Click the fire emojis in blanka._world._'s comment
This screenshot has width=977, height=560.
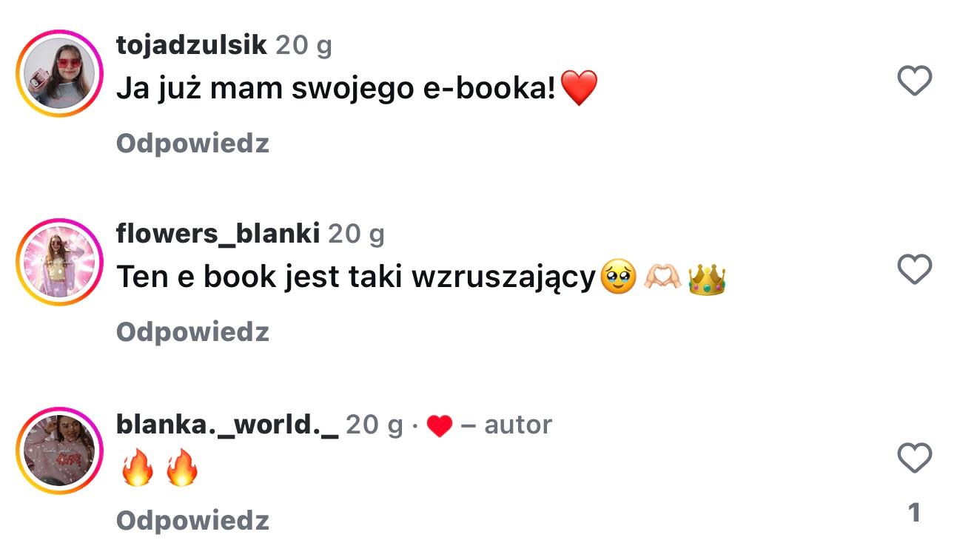click(160, 469)
